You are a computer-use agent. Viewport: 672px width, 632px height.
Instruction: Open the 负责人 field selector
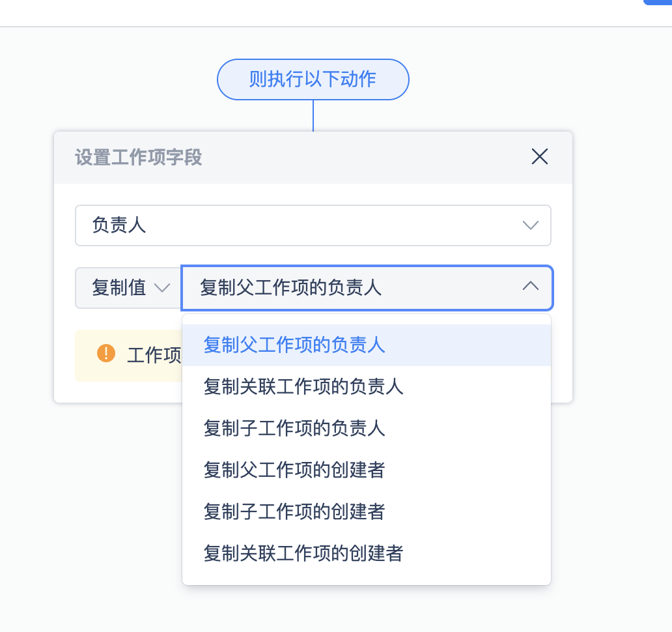click(313, 225)
